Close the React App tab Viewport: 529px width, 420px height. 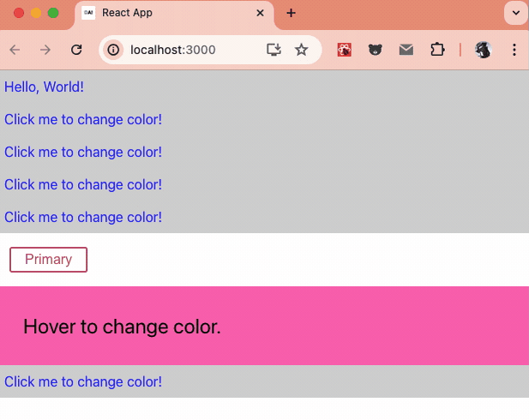click(260, 13)
